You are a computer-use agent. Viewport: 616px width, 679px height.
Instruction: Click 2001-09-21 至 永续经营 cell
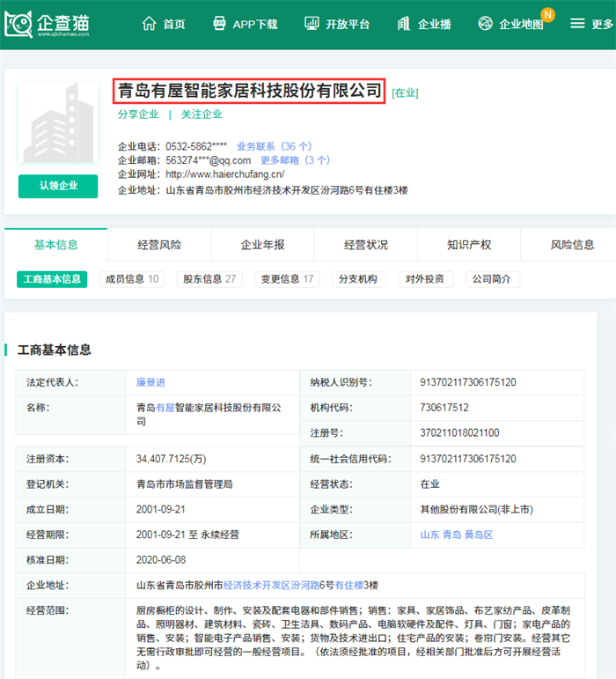187,535
